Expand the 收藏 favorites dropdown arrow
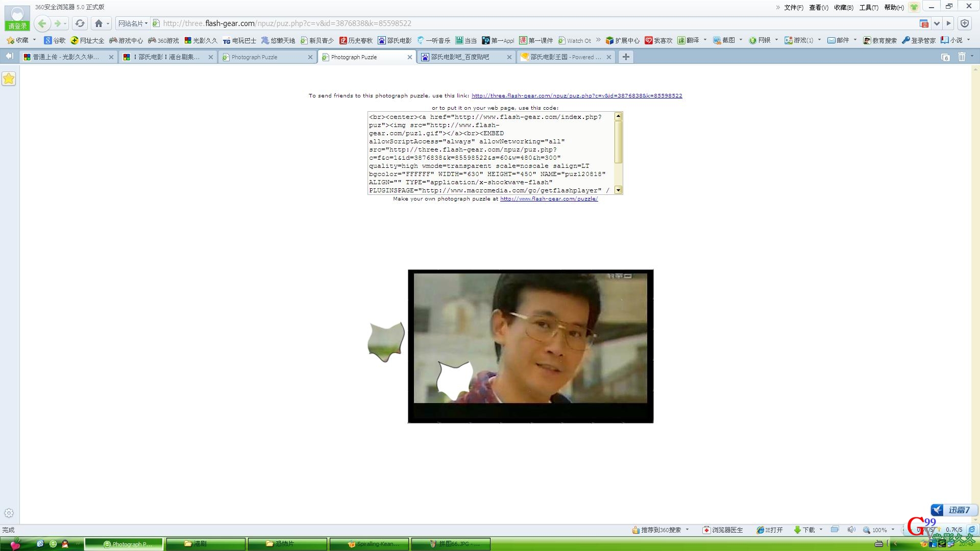The image size is (980, 551). coord(34,40)
